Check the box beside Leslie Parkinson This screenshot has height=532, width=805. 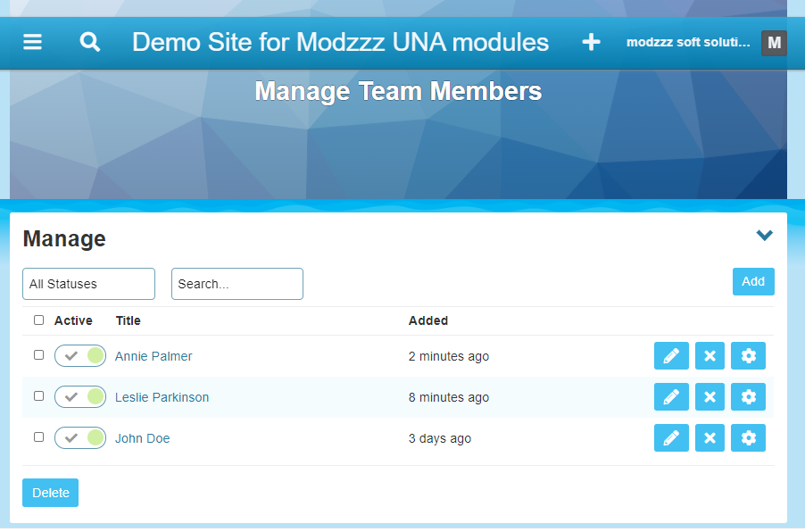click(x=38, y=396)
